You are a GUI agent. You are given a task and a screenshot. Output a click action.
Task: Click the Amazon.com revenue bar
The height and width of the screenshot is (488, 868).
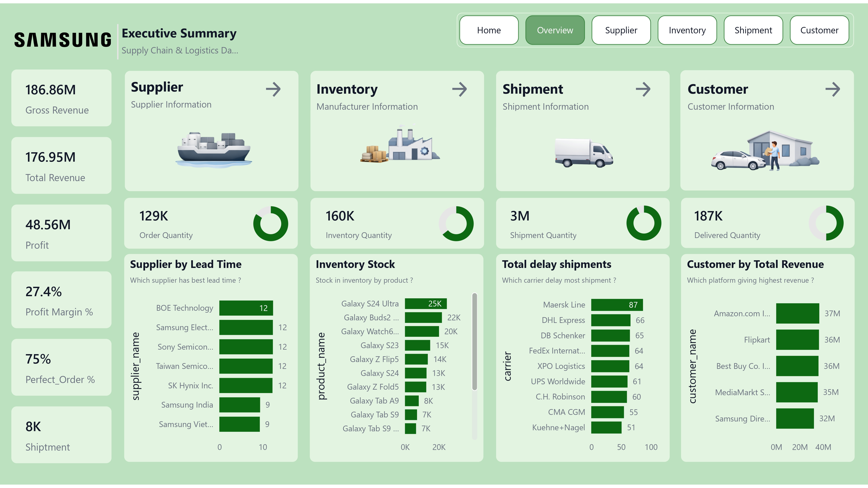click(798, 313)
